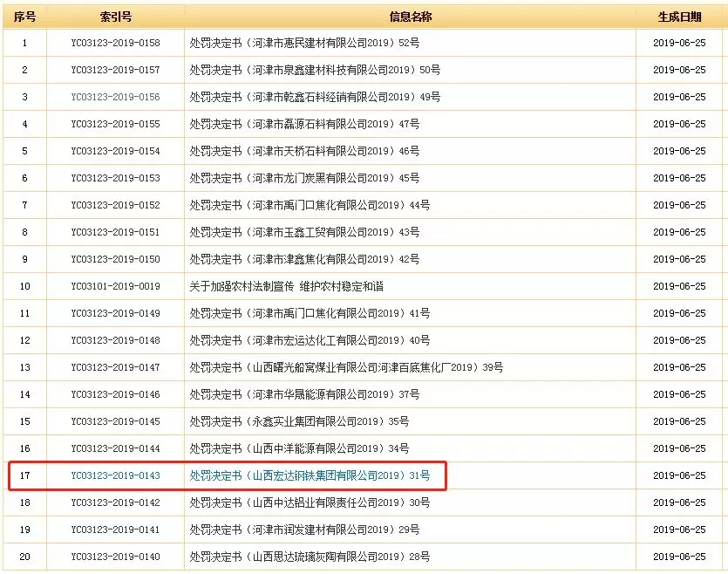Click sequence number 1 cell

pos(24,43)
